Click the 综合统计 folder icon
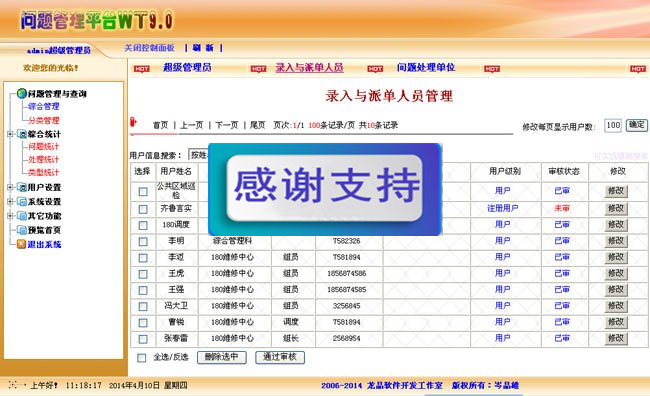This screenshot has height=396, width=650. coord(22,134)
